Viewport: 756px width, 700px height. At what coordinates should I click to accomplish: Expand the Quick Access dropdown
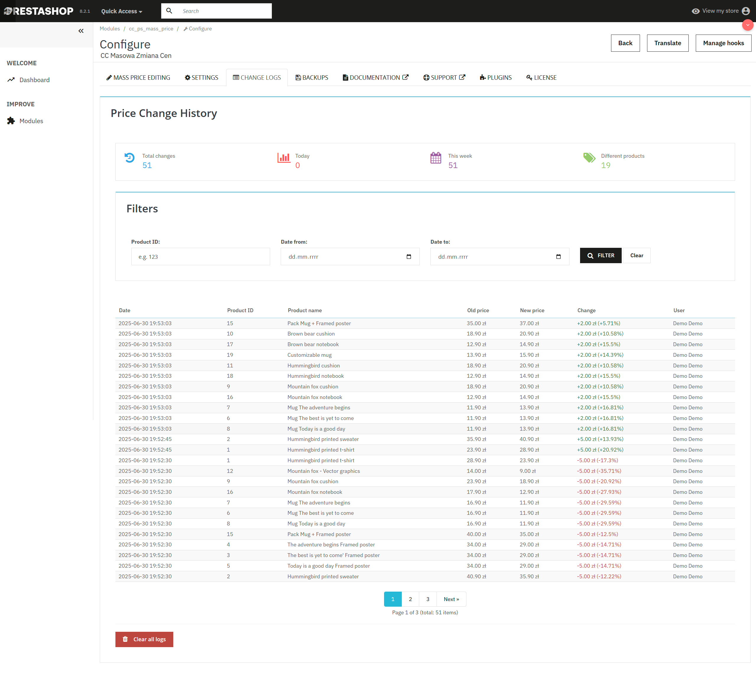click(x=122, y=11)
